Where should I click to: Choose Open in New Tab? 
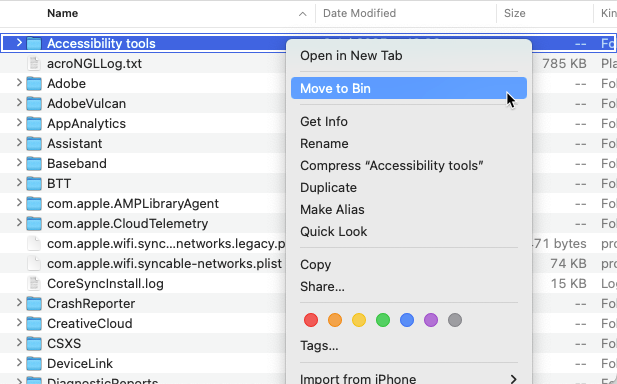(x=351, y=55)
